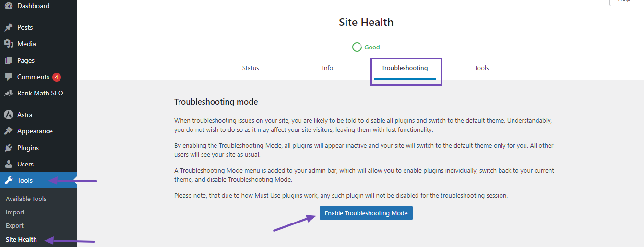Click the Users person icon
The height and width of the screenshot is (247, 644).
9,164
